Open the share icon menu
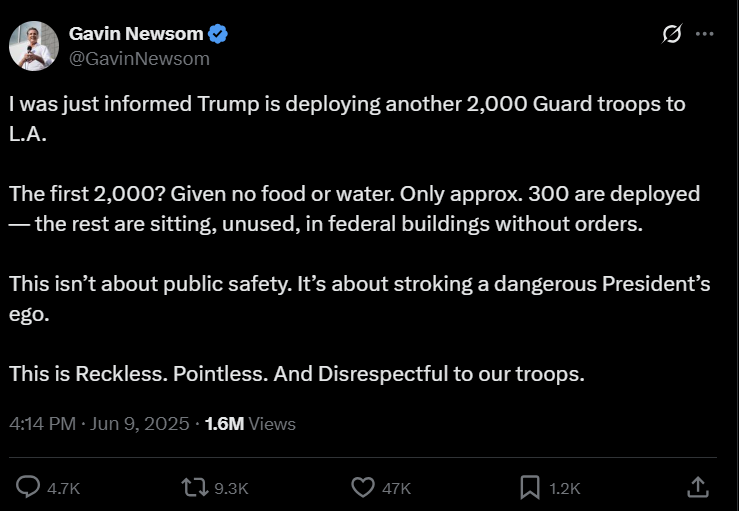Viewport: 739px width, 511px height. point(698,487)
